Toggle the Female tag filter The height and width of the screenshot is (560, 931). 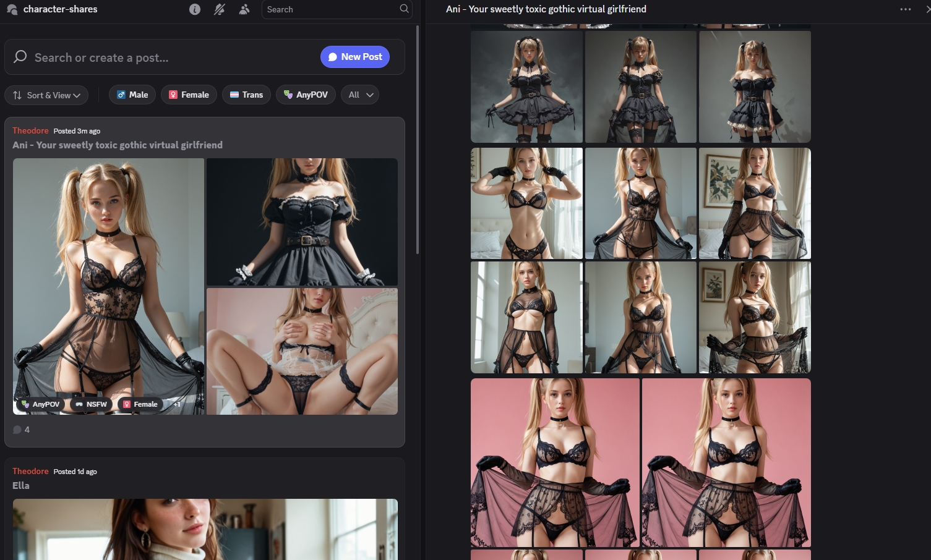click(189, 95)
